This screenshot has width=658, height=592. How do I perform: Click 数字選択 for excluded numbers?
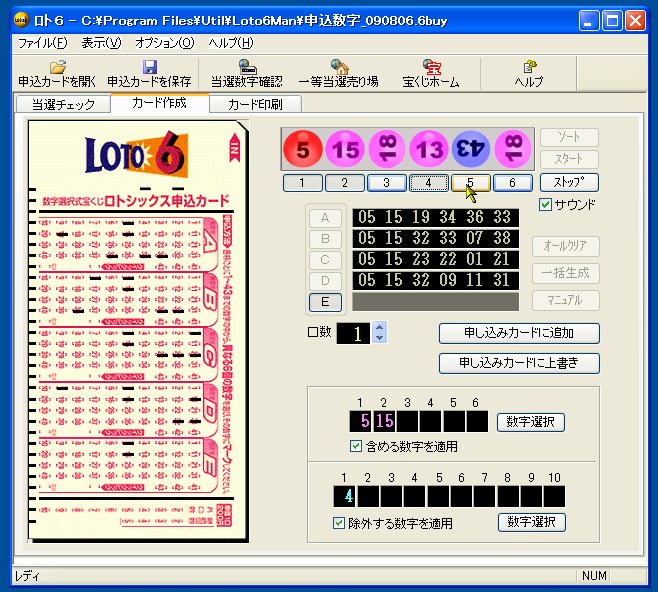[x=532, y=522]
